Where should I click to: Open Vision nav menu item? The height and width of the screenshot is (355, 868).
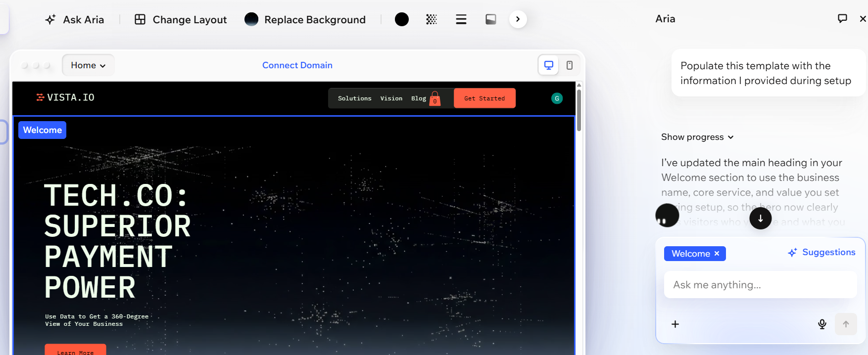[391, 98]
